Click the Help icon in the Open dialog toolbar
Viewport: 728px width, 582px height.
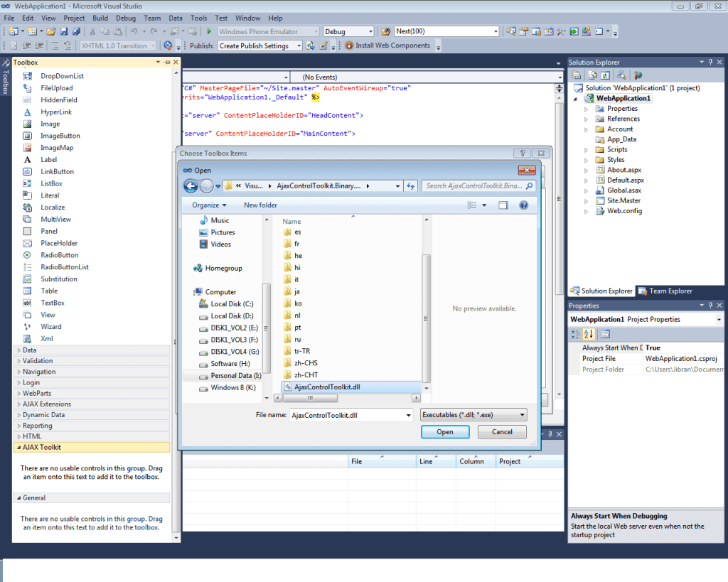tap(523, 205)
